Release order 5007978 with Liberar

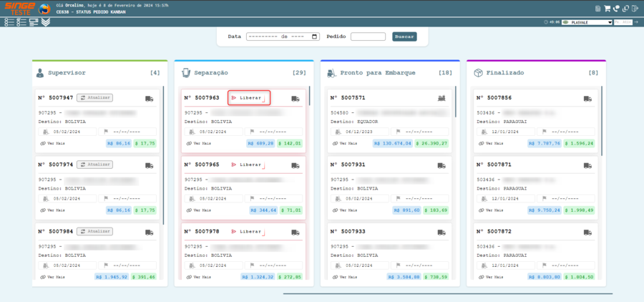pyautogui.click(x=248, y=232)
